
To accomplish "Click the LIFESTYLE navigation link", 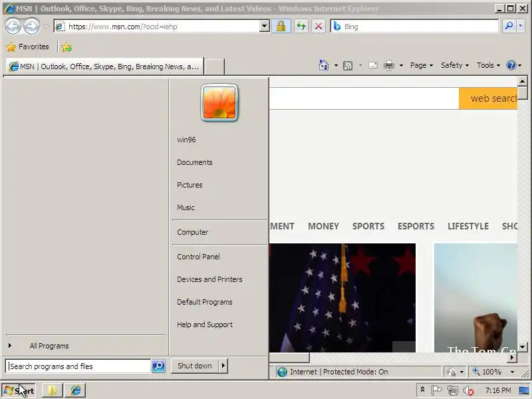I will point(468,226).
